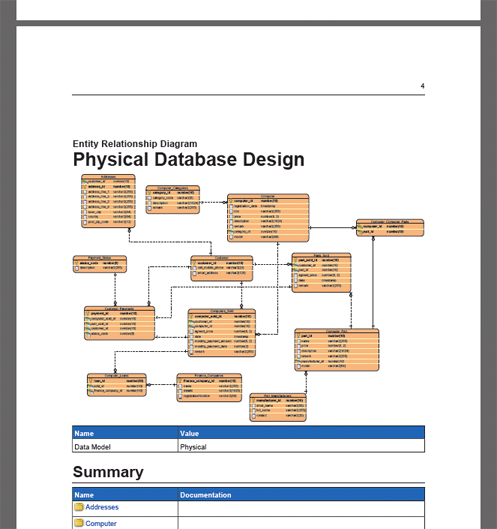This screenshot has height=529, width=497.
Task: Open the Computer link in Summary table
Action: pos(101,523)
